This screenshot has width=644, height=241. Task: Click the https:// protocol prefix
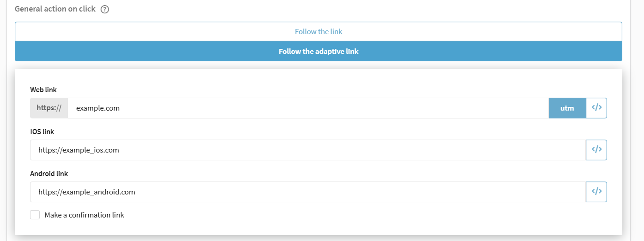(x=49, y=108)
